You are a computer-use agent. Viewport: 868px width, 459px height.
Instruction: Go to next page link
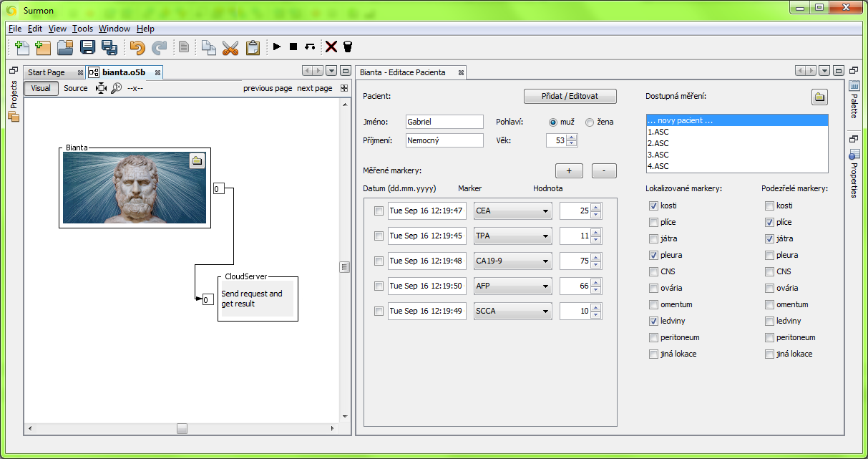click(315, 88)
